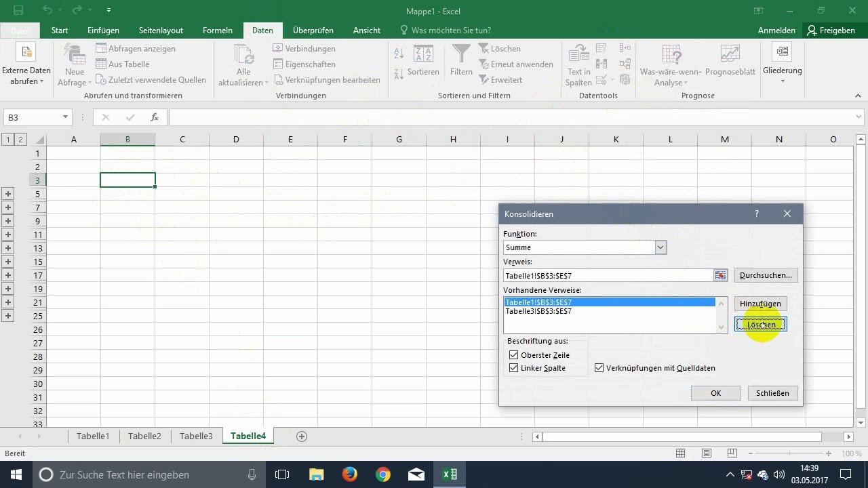Click the Save icon in the title bar
The width and height of the screenshot is (868, 488).
[18, 11]
